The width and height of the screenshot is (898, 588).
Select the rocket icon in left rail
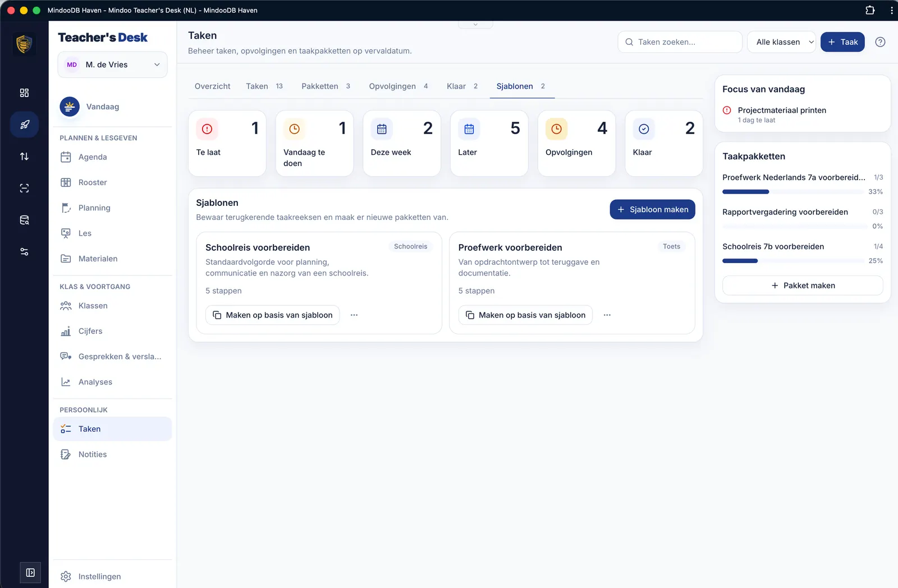tap(24, 125)
